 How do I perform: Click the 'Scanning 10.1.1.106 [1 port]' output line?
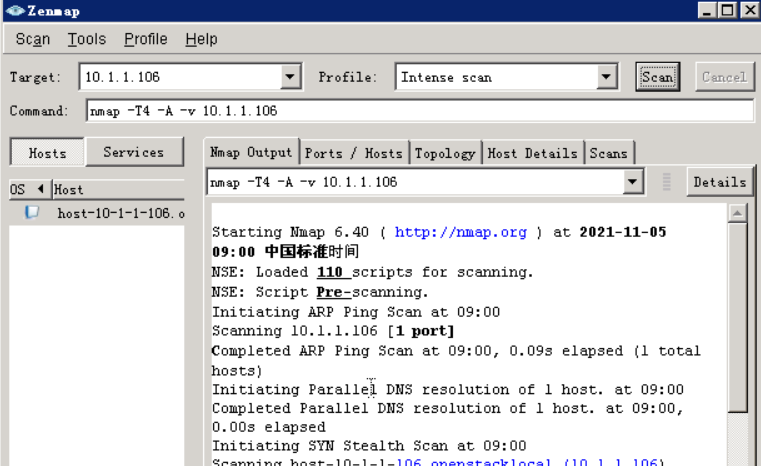pyautogui.click(x=333, y=331)
